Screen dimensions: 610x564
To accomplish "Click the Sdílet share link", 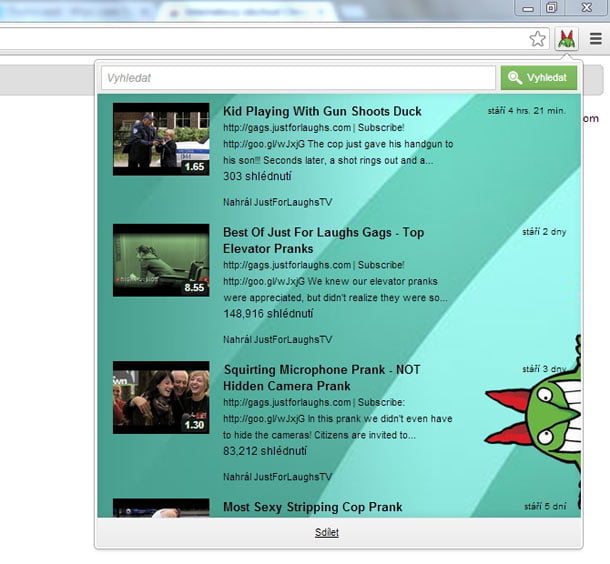I will (327, 532).
